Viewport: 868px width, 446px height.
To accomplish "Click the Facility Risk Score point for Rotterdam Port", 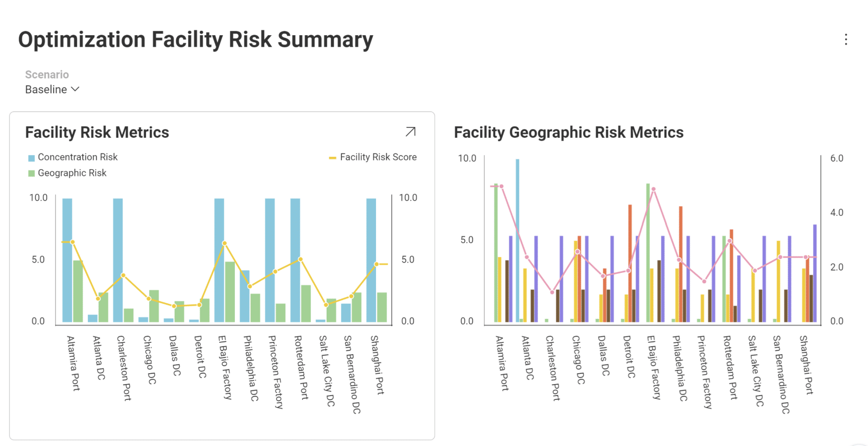I will point(301,259).
